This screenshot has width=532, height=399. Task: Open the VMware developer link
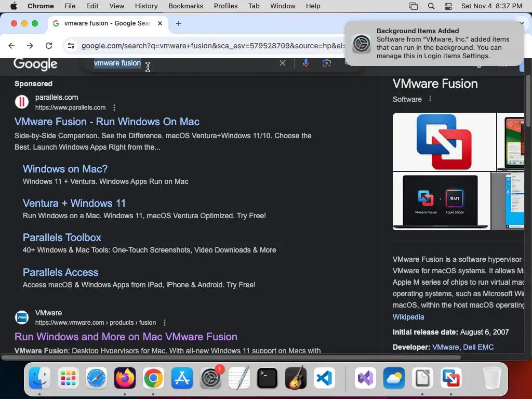(445, 347)
